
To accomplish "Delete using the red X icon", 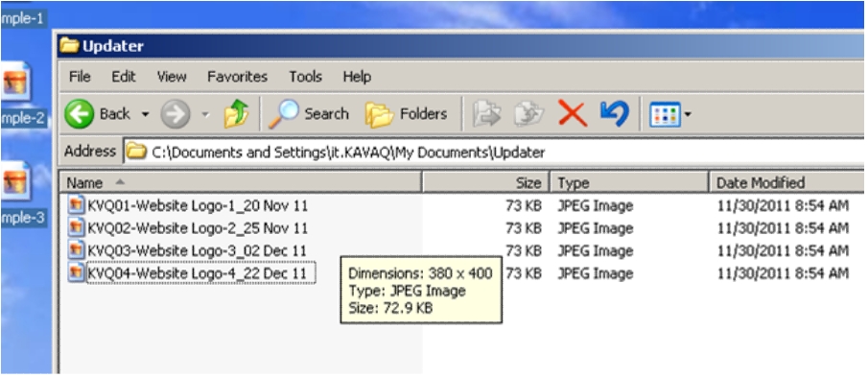I will tap(573, 114).
